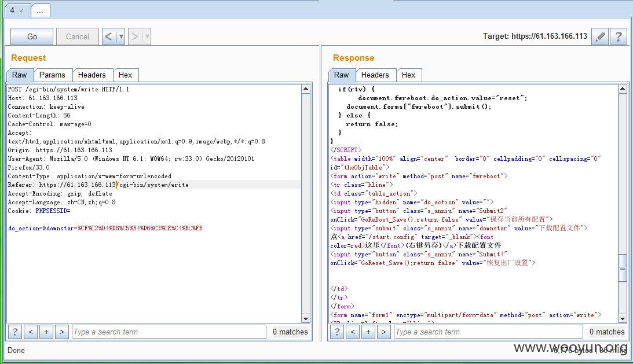
Task: Go back to previous request in history
Action: pyautogui.click(x=108, y=36)
